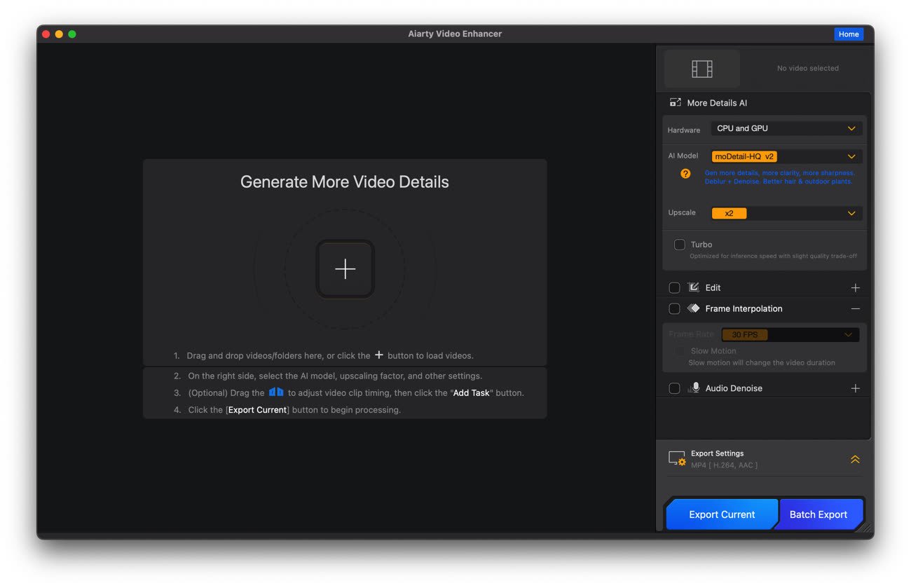Click the More Details AI heading
The height and width of the screenshot is (588, 911).
click(x=717, y=103)
